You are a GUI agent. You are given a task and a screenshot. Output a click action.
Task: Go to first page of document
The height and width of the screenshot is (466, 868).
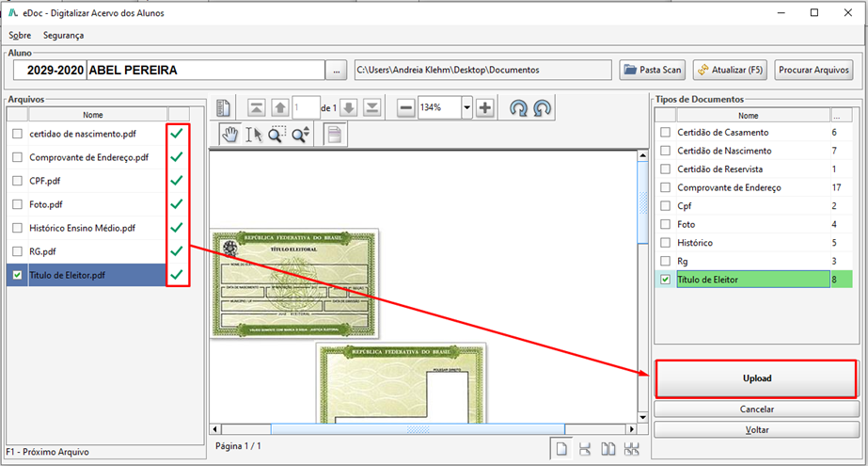click(256, 107)
